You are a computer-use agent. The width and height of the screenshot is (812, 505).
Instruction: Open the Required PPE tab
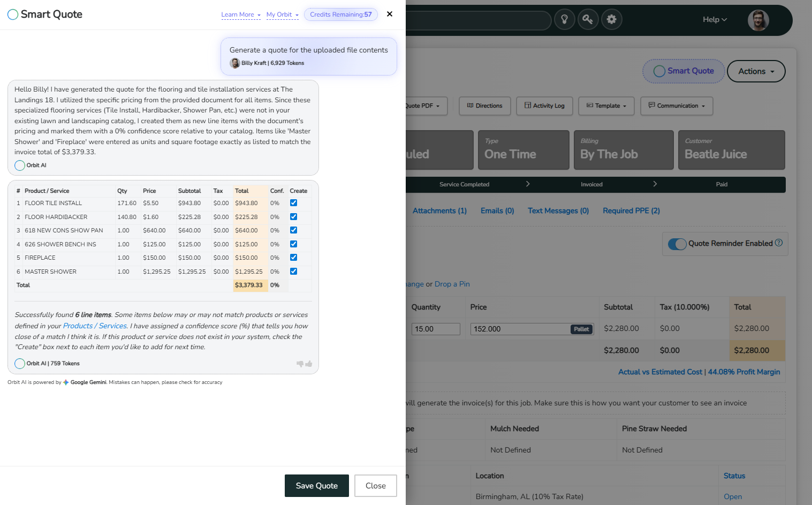pos(631,210)
